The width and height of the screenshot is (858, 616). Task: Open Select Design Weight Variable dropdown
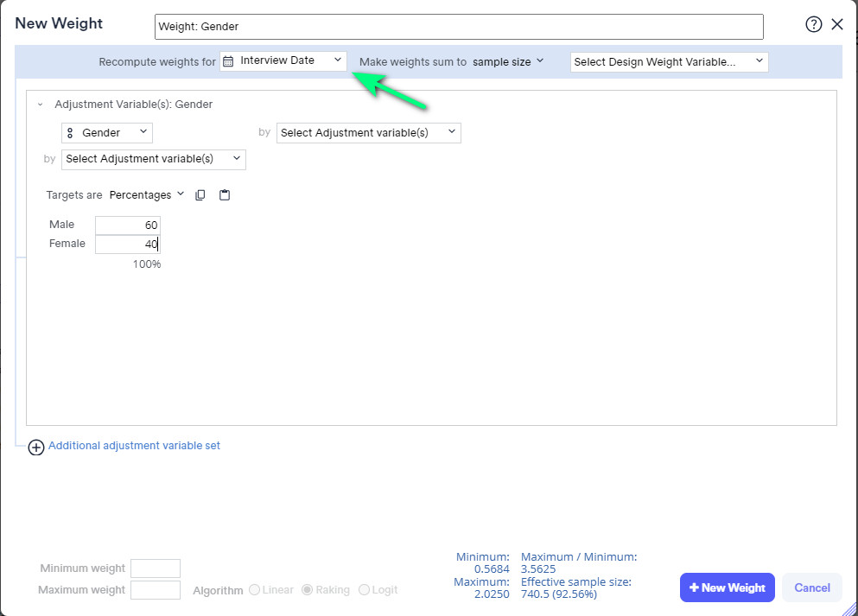click(x=669, y=62)
